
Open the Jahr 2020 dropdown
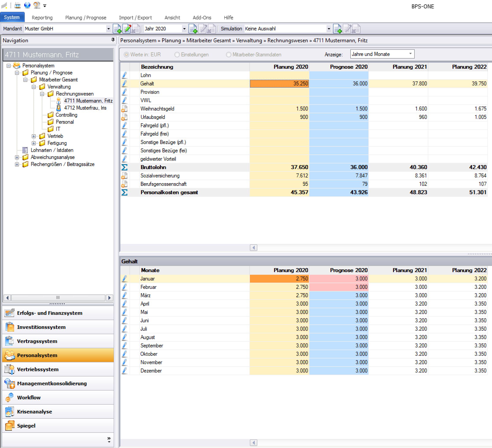point(184,29)
